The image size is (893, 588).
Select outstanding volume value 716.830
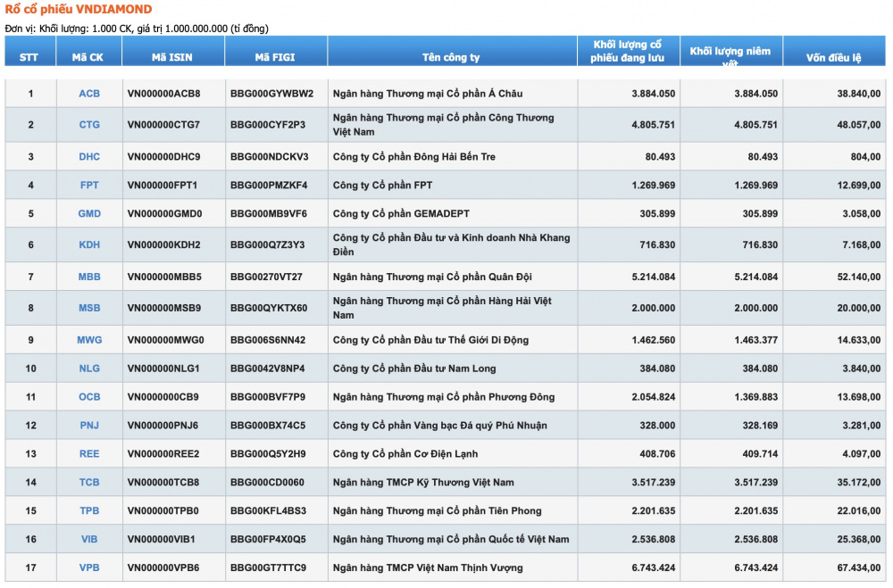click(657, 244)
